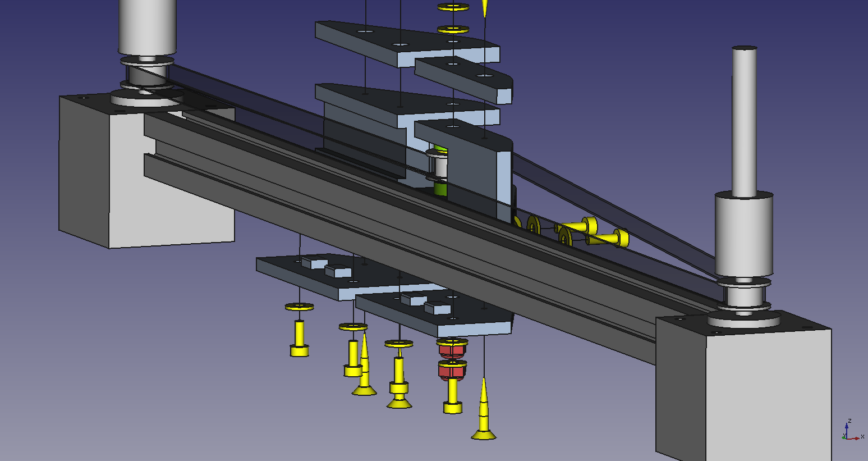The height and width of the screenshot is (461, 868).
Task: Select the large cylinder at the top left
Action: click(x=148, y=26)
